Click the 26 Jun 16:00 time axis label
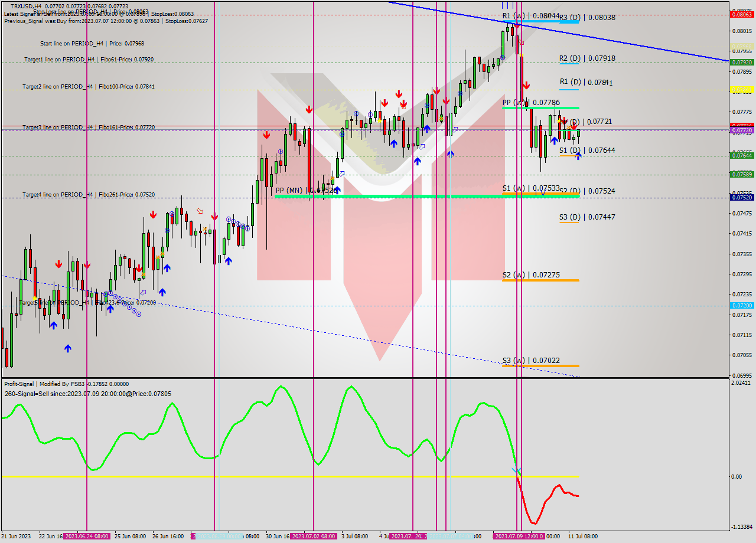The width and height of the screenshot is (756, 543). click(x=168, y=537)
